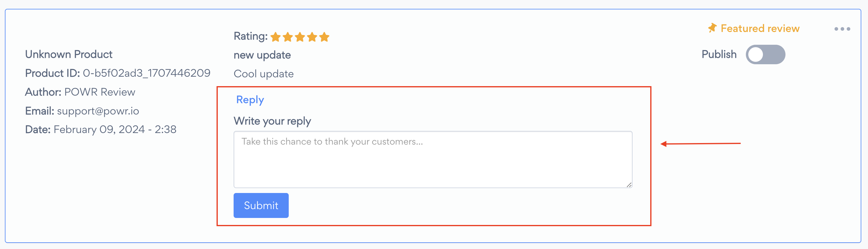Click the Reply link
The height and width of the screenshot is (249, 868).
coord(250,100)
